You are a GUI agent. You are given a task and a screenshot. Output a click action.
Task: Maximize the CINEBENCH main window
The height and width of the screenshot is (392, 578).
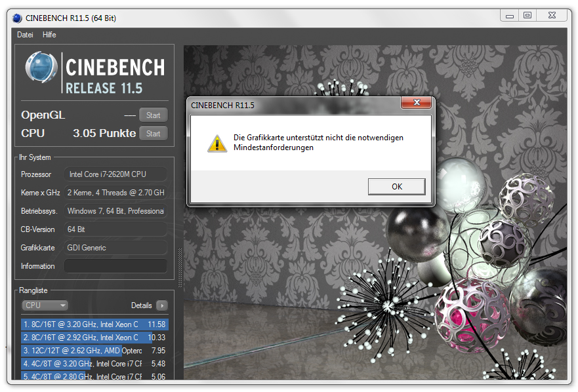tap(527, 16)
